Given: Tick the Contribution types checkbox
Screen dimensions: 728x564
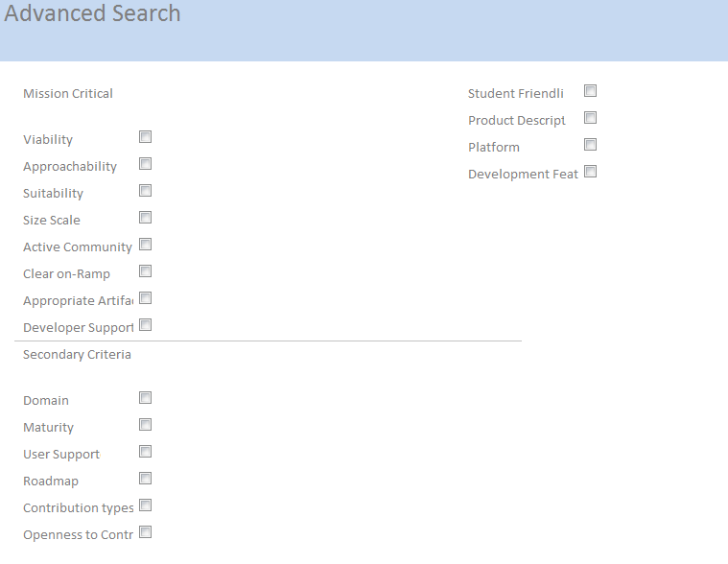Looking at the screenshot, I should pos(146,505).
